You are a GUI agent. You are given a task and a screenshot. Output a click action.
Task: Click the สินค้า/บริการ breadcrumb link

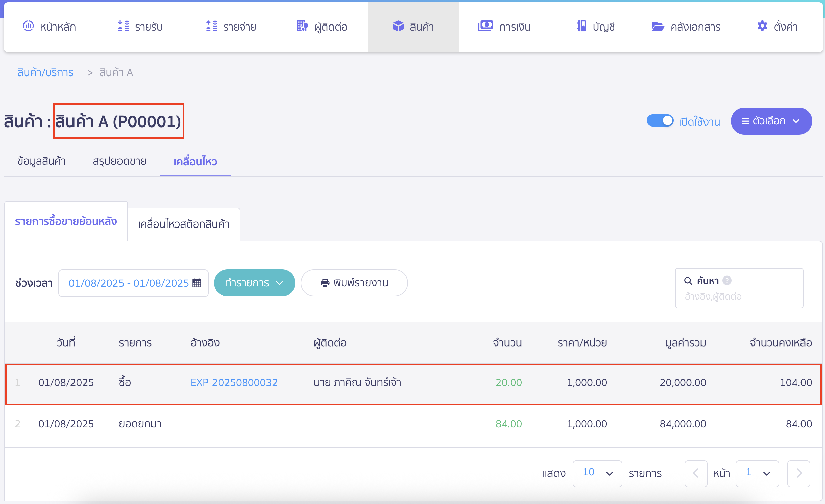click(45, 72)
